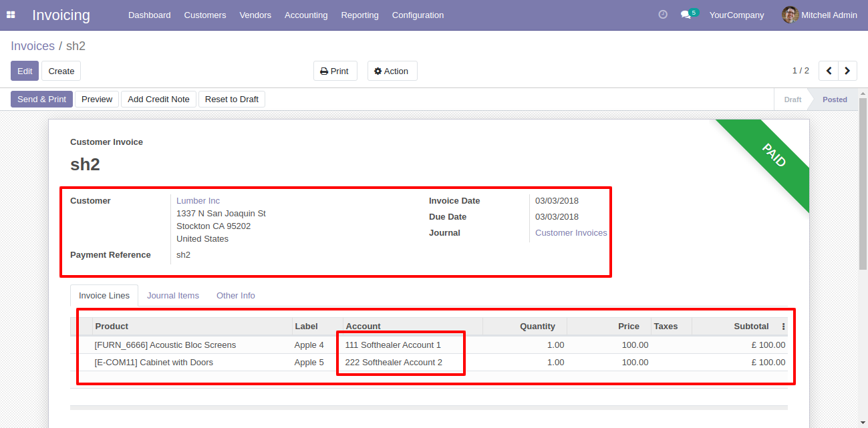Open the YourCompany switcher

pyautogui.click(x=736, y=15)
